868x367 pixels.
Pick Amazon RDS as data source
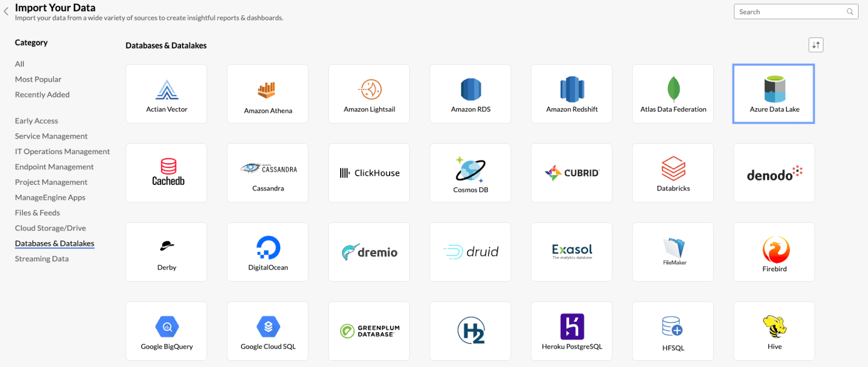(x=471, y=94)
